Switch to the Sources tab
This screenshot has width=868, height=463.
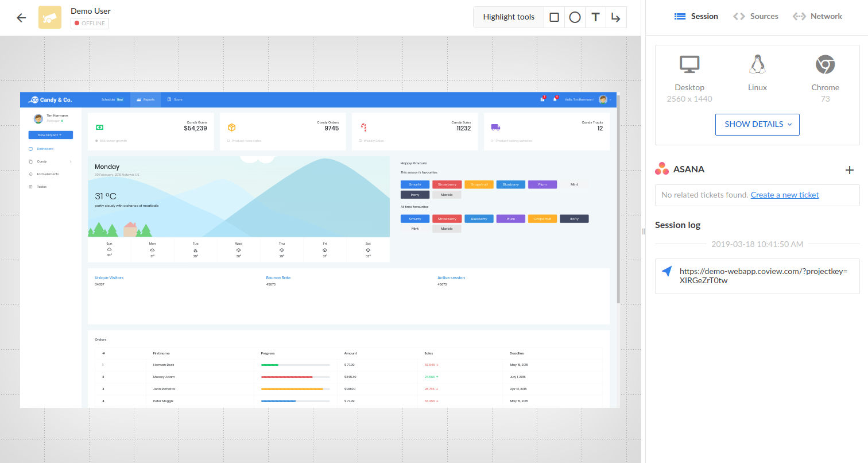point(755,16)
